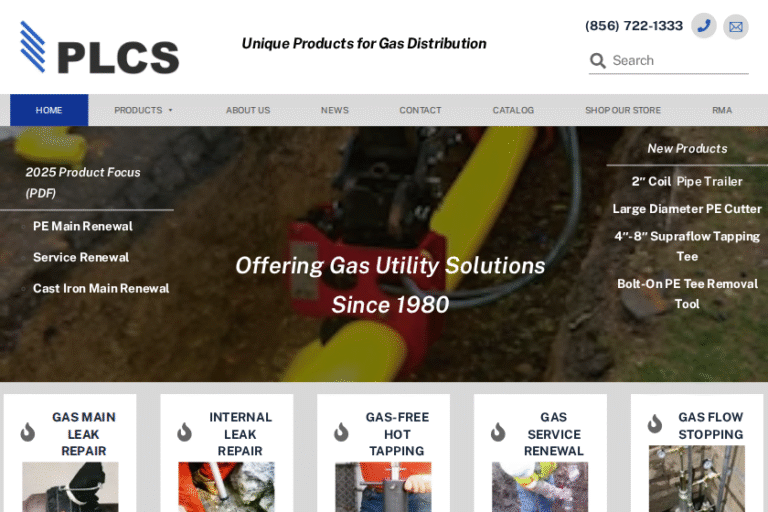The width and height of the screenshot is (768, 512).
Task: Click flame icon beside Internal Leak Repair
Action: [185, 432]
